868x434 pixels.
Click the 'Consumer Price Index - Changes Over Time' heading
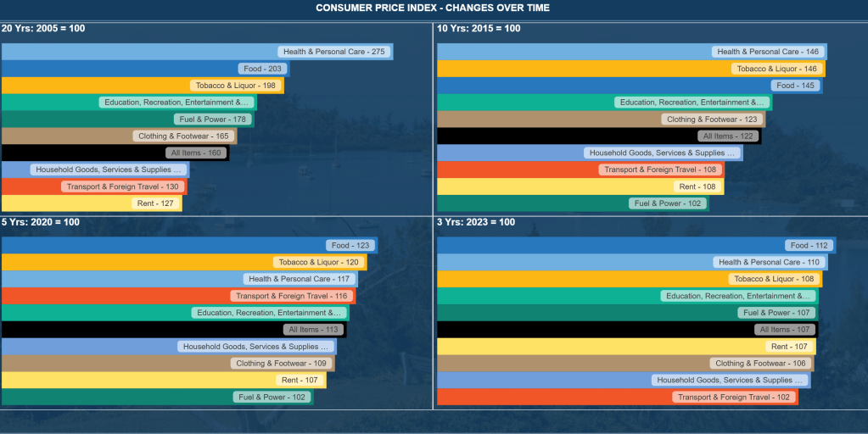point(433,8)
